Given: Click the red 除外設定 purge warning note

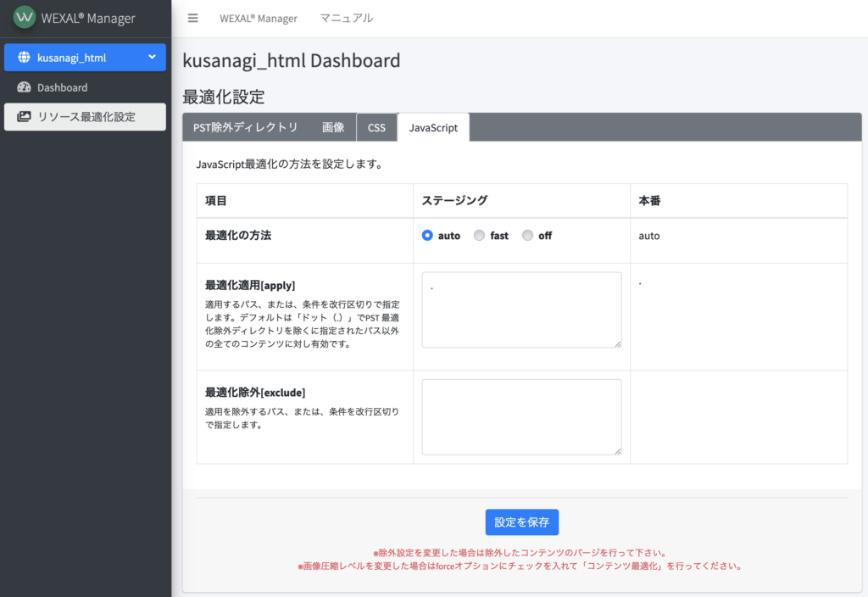Looking at the screenshot, I should click(x=521, y=553).
